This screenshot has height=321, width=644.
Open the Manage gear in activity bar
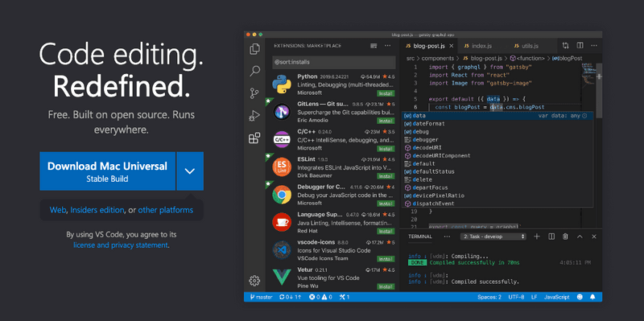click(254, 281)
